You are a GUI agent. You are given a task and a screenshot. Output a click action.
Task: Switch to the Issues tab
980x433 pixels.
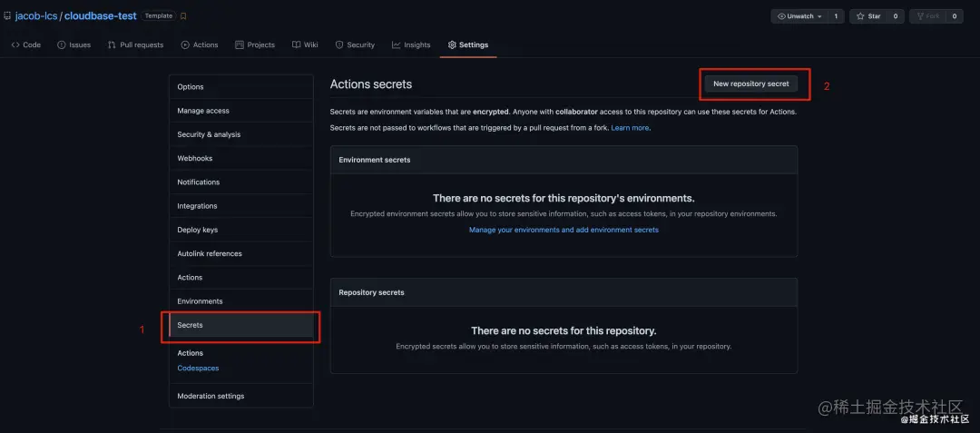tap(74, 44)
